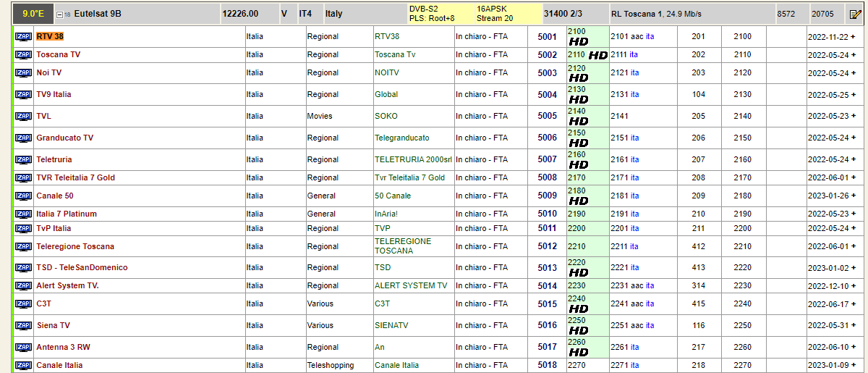This screenshot has height=373, width=868.
Task: Expand the + next to 2022-06-17
Action: point(852,303)
